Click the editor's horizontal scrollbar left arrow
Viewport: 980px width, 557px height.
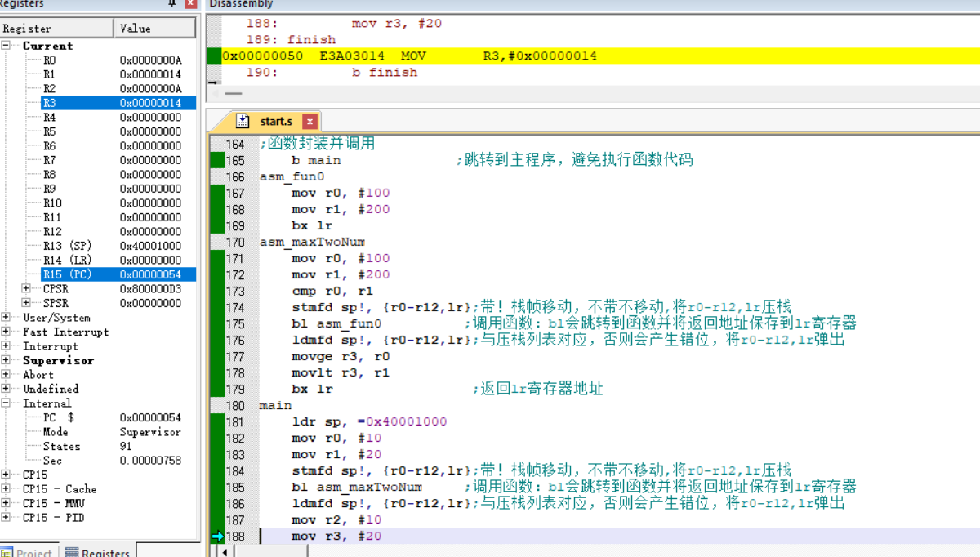tap(224, 551)
